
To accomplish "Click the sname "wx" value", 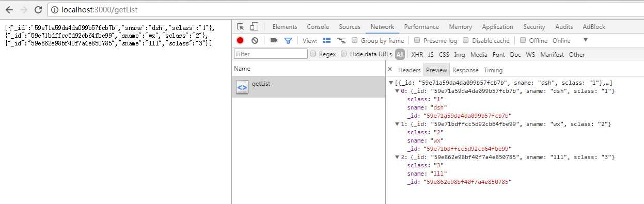I will pos(437,141).
